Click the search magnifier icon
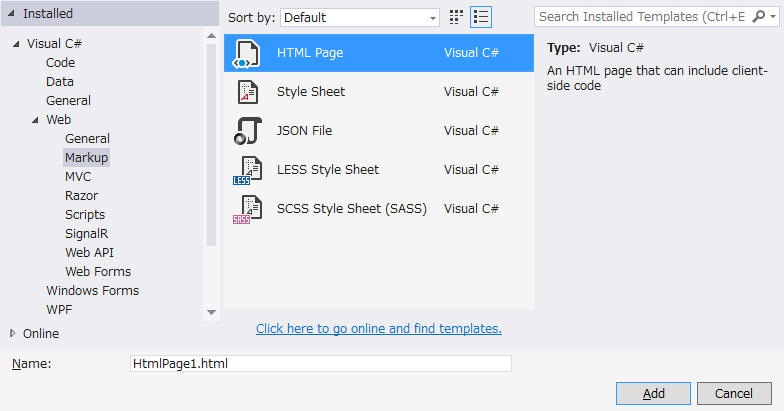 758,16
